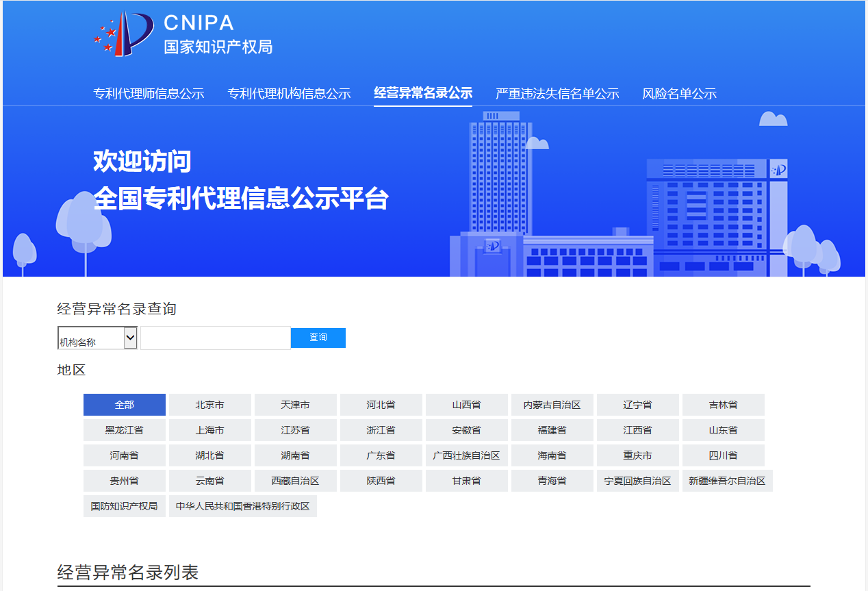
Task: Click the 欢迎访问 banner text
Action: pos(142,162)
